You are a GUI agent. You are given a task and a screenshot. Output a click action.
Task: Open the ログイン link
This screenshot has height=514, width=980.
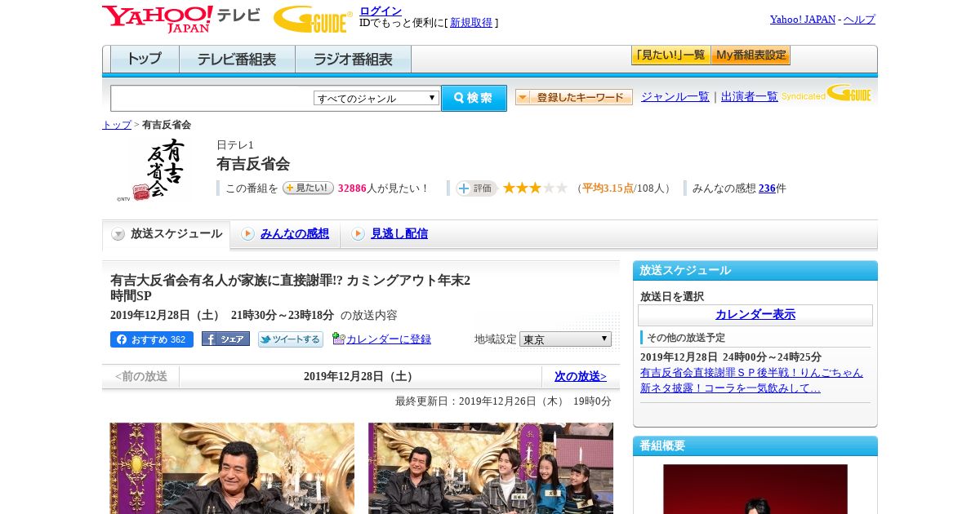pyautogui.click(x=381, y=11)
